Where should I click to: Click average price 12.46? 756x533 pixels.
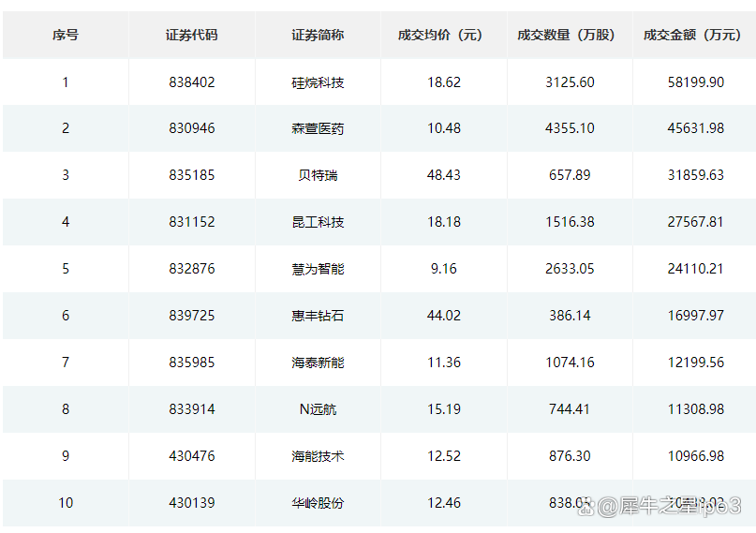444,503
